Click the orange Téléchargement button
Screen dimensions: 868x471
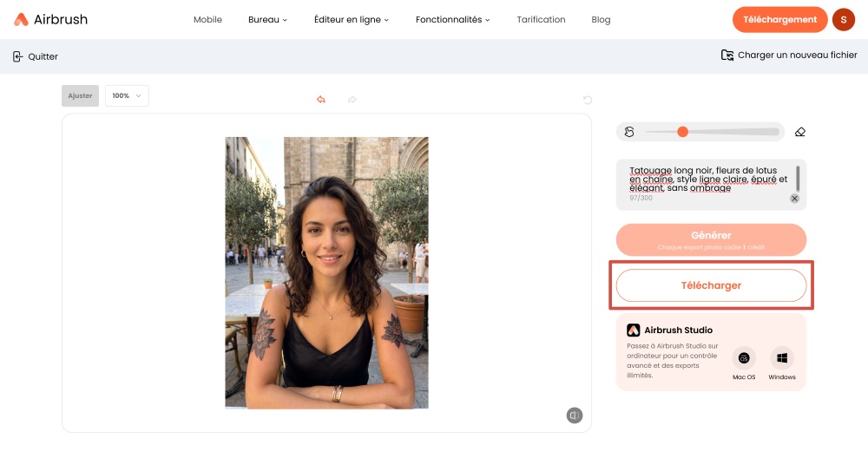pyautogui.click(x=779, y=19)
